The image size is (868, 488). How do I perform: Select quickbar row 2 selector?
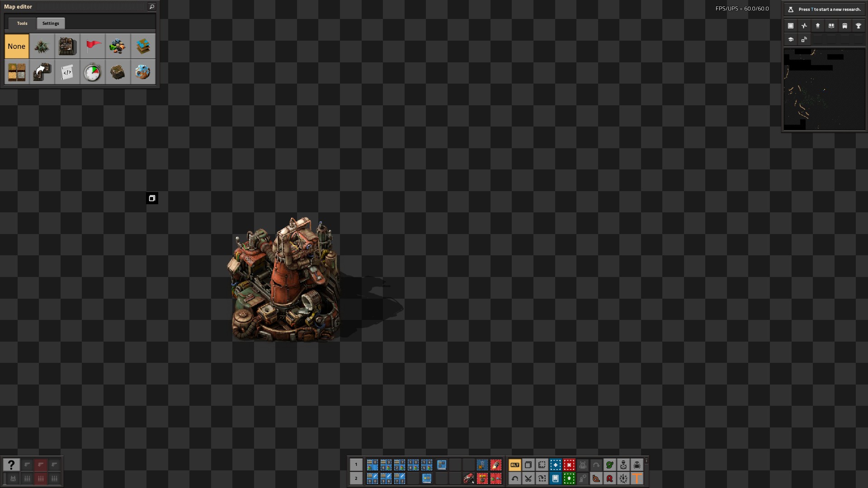(x=356, y=478)
